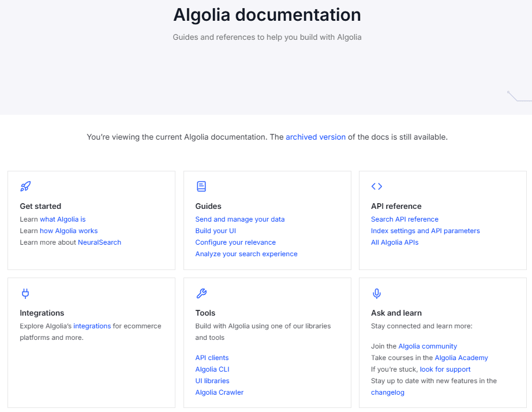Open the 'what Algolia is' link

(x=62, y=219)
